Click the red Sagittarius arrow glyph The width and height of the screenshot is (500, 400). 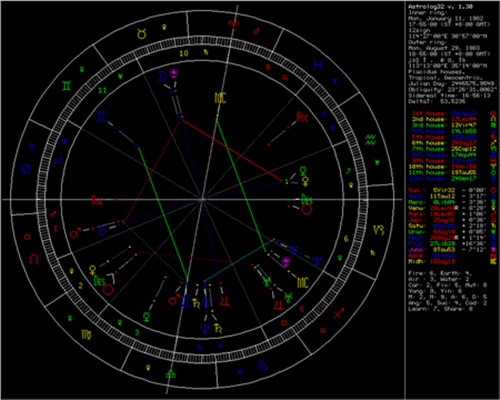pos(339,313)
